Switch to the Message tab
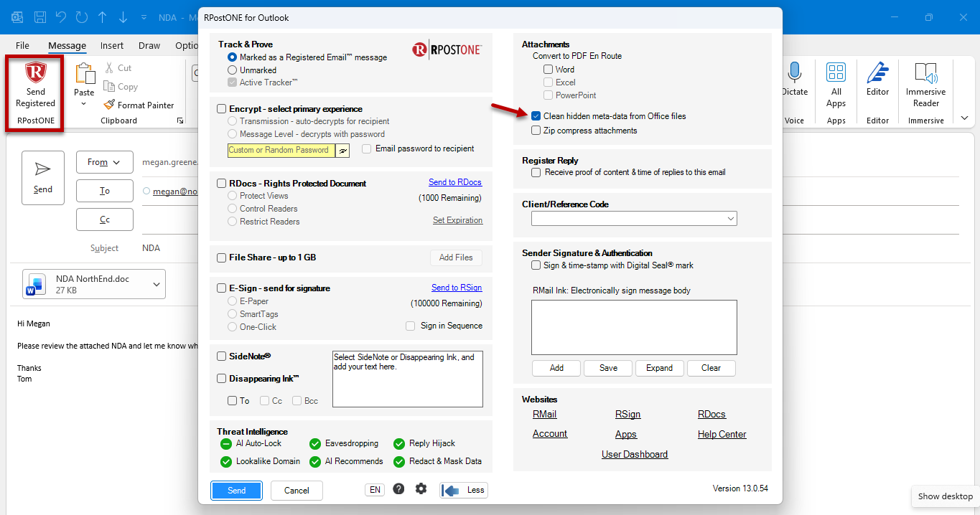The image size is (980, 515). (x=67, y=45)
